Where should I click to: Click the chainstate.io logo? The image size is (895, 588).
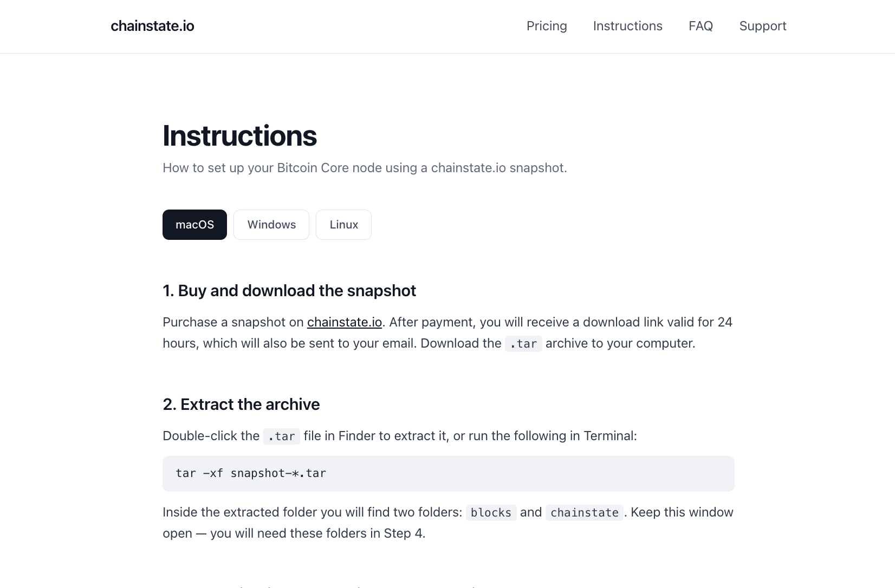pyautogui.click(x=152, y=25)
